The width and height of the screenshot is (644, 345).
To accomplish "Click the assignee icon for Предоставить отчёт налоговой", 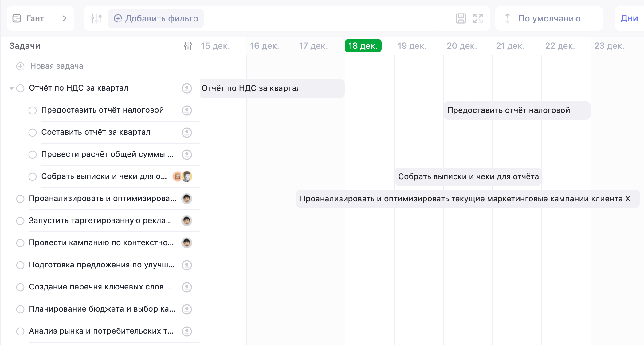I will tap(187, 110).
